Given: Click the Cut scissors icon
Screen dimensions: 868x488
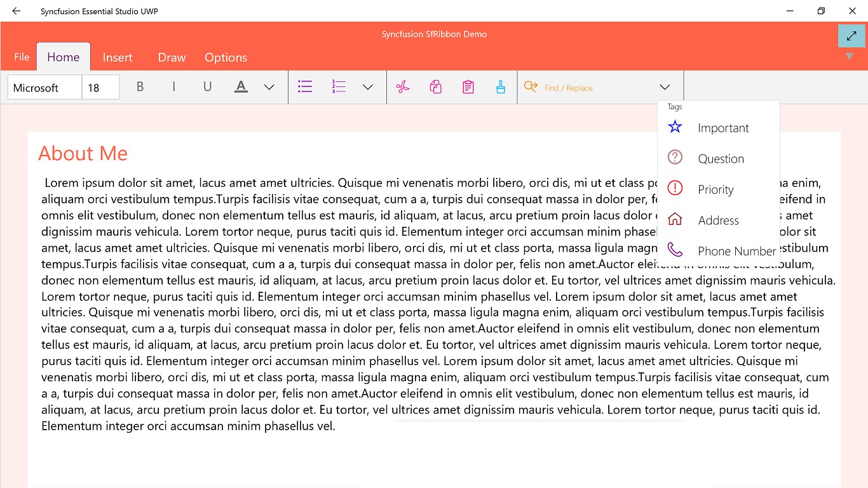Looking at the screenshot, I should 402,87.
